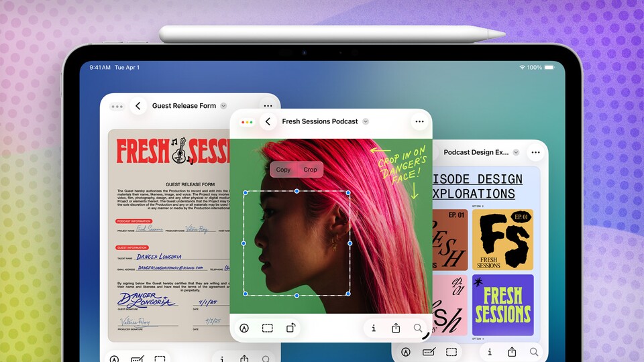Open the more options ellipsis in Fresh Sessions Podcast
This screenshot has height=362, width=644.
[x=419, y=121]
